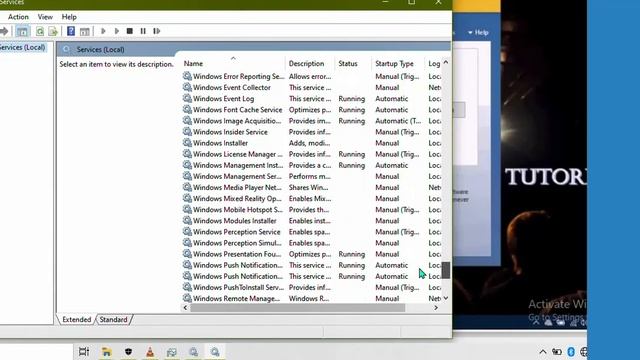Show hidden system tray icons

(543, 352)
